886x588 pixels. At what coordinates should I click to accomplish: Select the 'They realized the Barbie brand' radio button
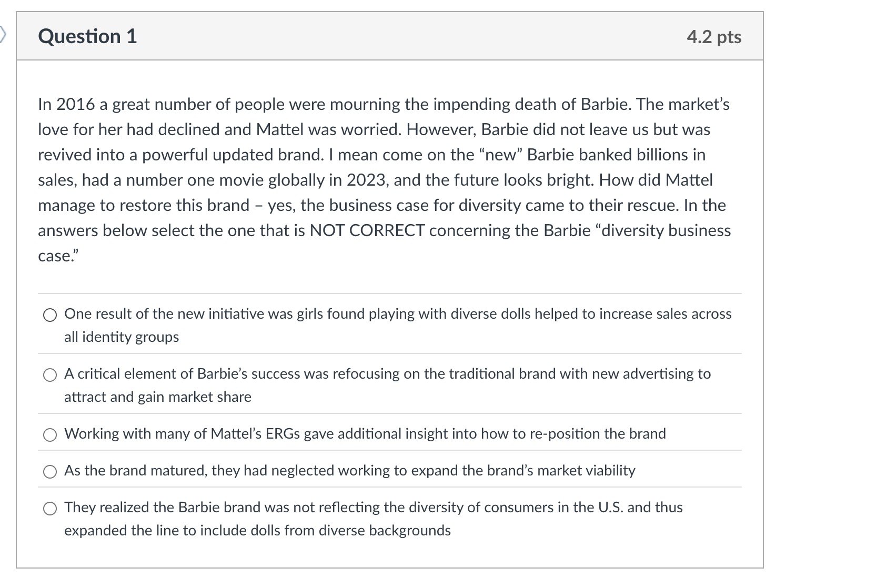click(50, 509)
